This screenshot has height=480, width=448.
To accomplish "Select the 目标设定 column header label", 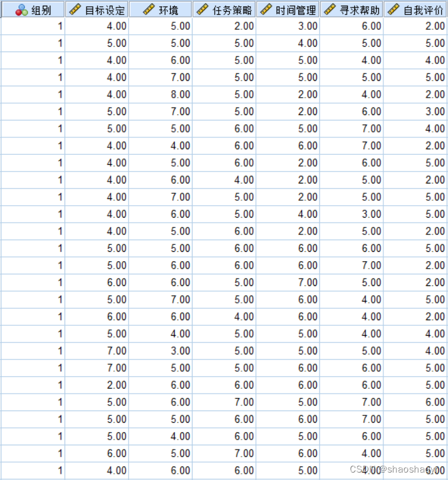I will (x=105, y=11).
